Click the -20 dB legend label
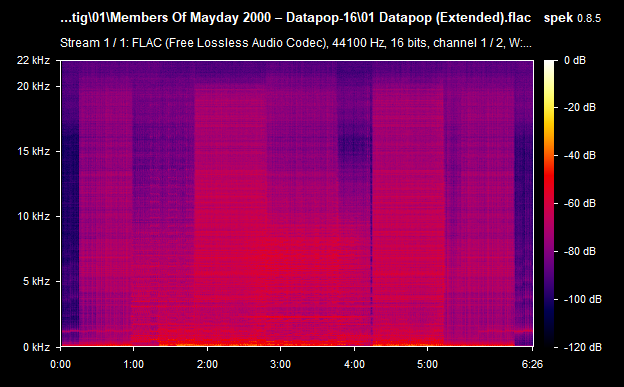 pyautogui.click(x=580, y=107)
